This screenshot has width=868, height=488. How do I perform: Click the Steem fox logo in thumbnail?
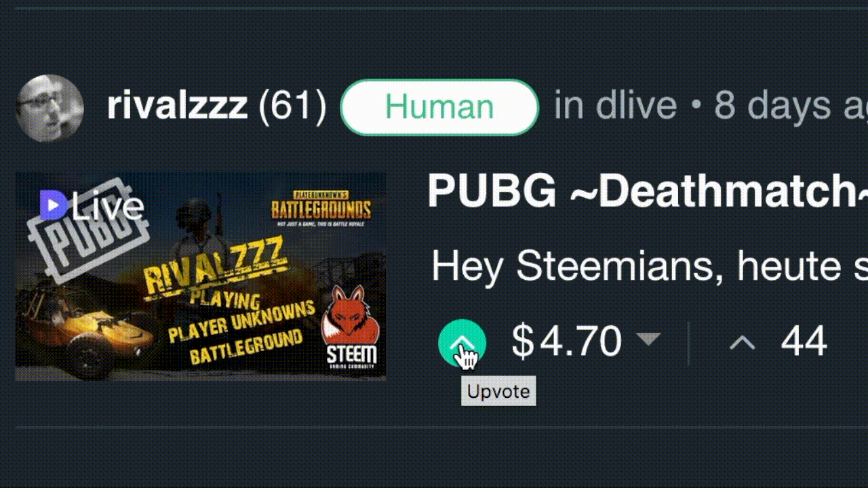[351, 325]
